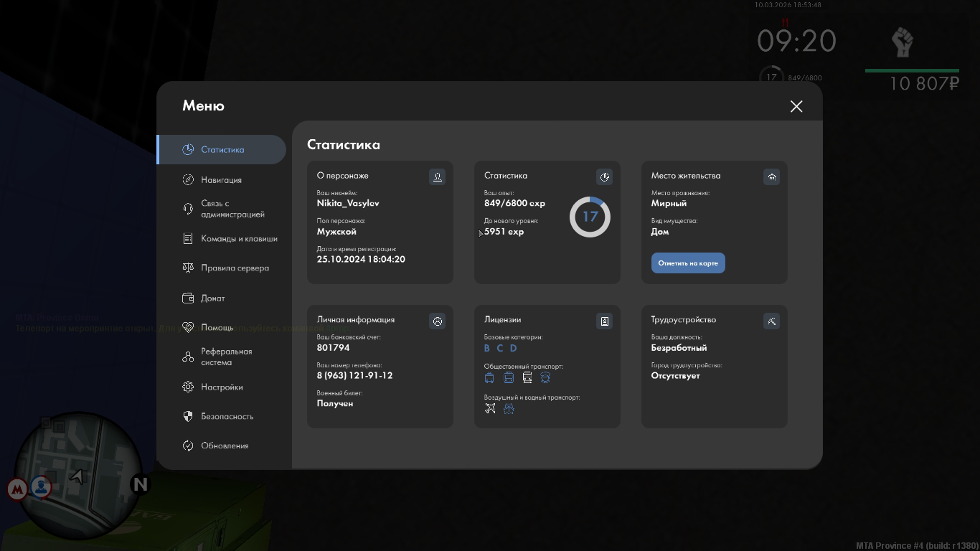Select Команды и клавиши menu item
This screenshot has height=551, width=980.
point(238,239)
